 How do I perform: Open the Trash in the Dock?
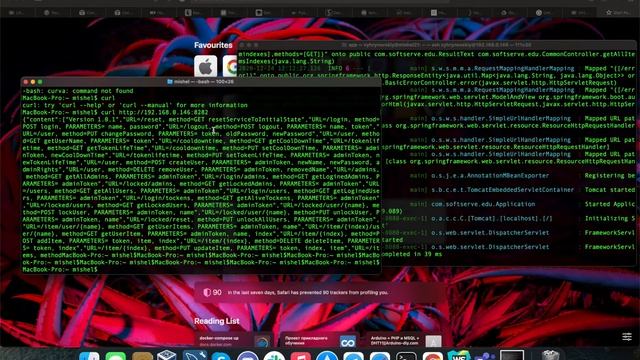[x=550, y=355]
